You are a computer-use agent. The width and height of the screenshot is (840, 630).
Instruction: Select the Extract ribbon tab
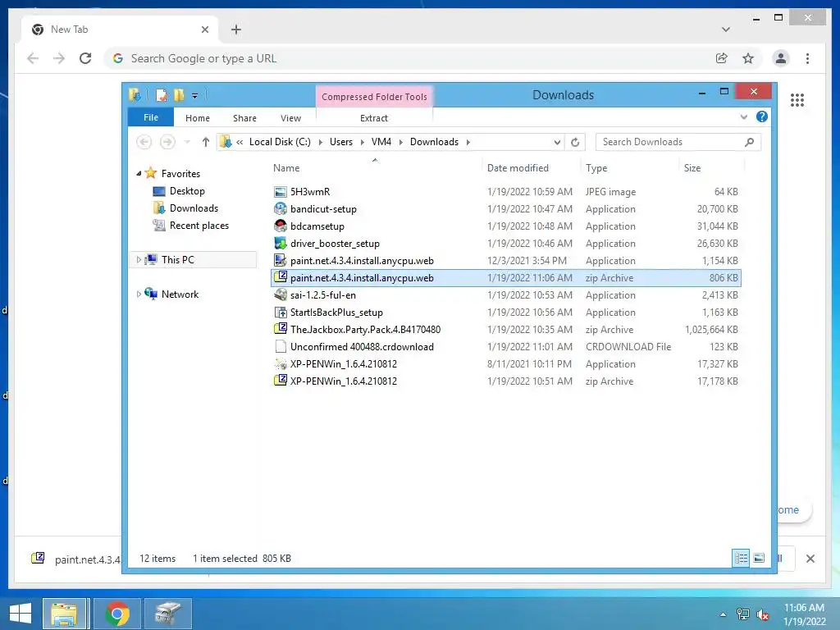click(373, 118)
